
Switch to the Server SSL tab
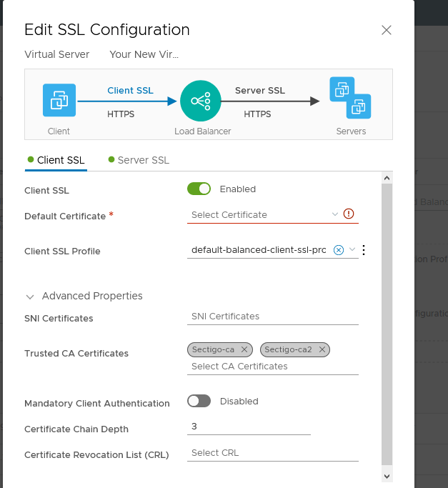coord(139,160)
